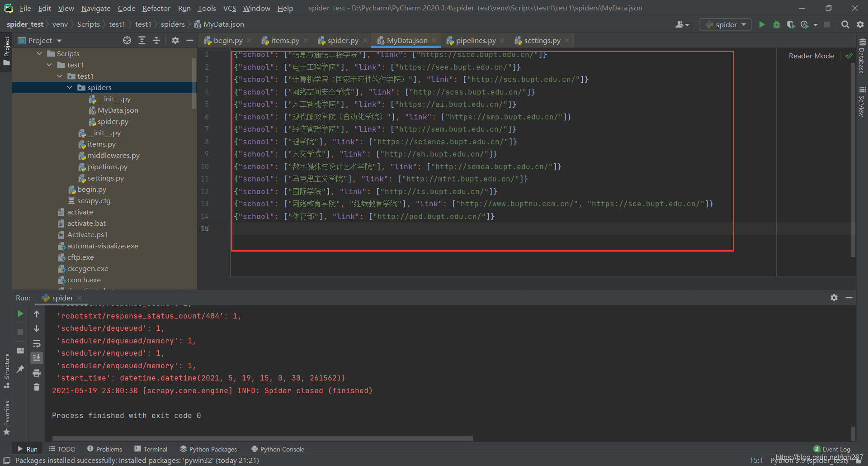868x466 pixels.
Task: Rerun spider in the Run panel
Action: point(20,314)
